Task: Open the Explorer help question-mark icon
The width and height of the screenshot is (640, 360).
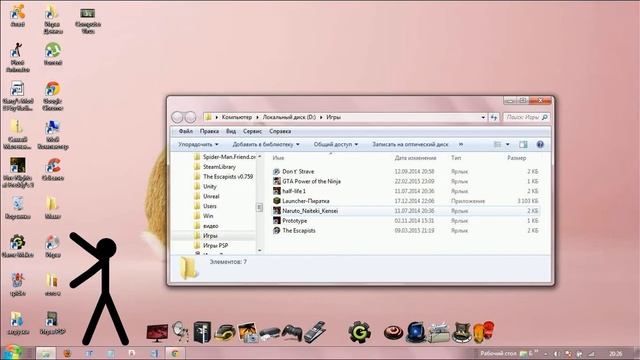Action: point(540,144)
